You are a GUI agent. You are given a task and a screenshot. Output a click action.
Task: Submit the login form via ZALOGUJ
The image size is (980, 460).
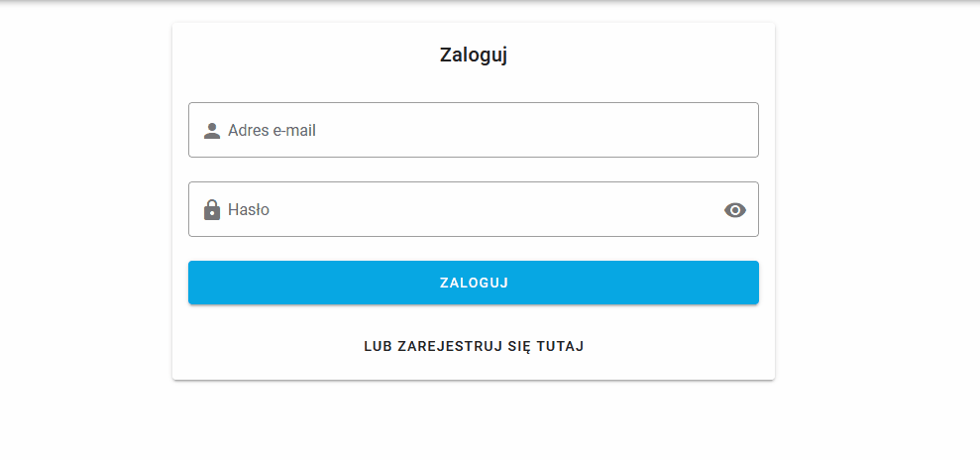474,283
